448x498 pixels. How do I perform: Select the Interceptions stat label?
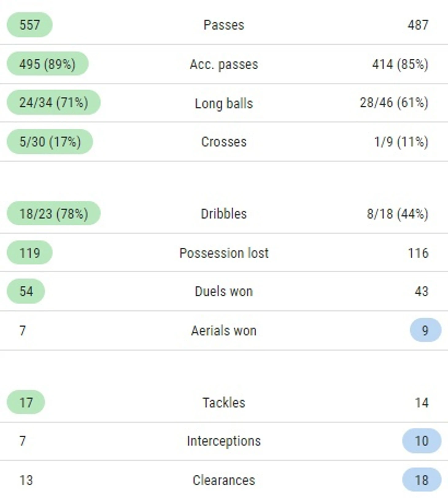pos(224,441)
